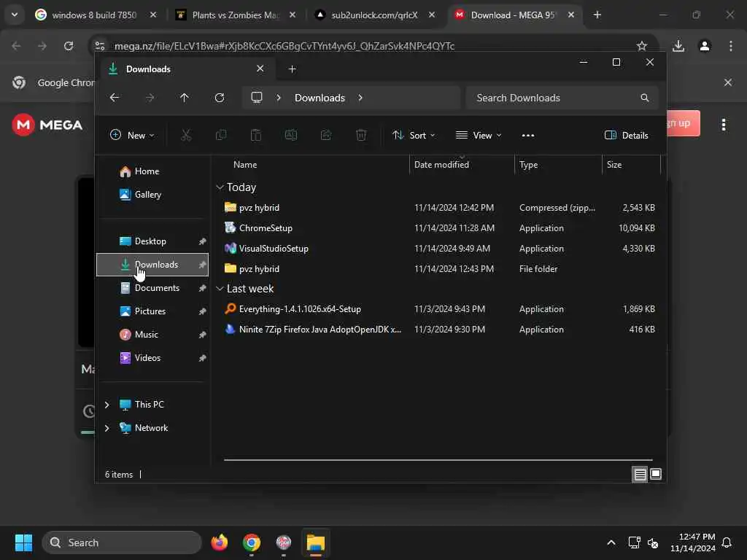Image resolution: width=747 pixels, height=560 pixels.
Task: Open the Windows Start button
Action: click(x=23, y=542)
